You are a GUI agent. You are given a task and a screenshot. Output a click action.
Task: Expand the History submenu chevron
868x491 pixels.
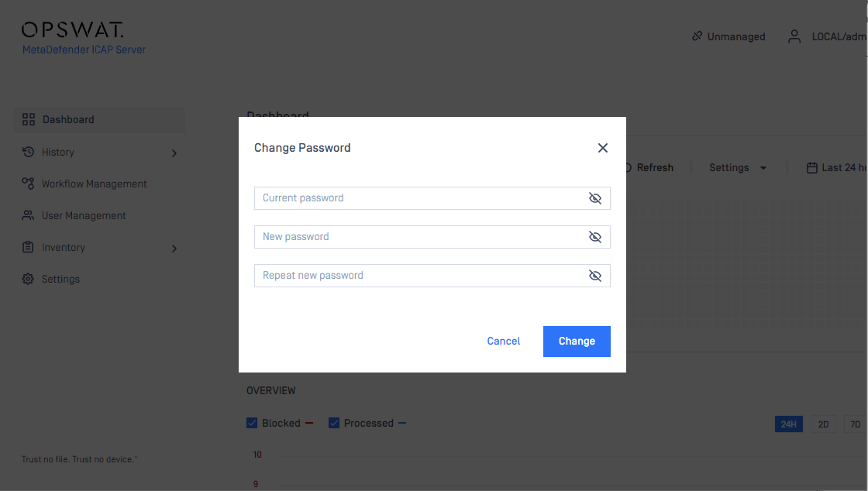tap(174, 153)
